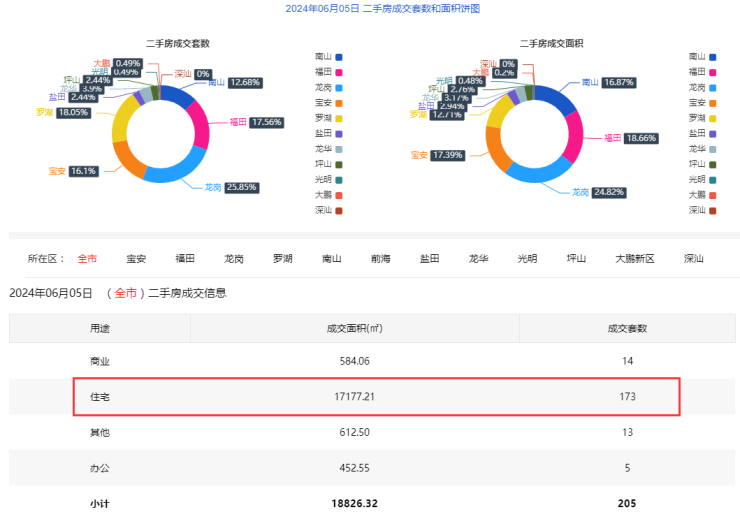Click the 福田 18.66% label in 成交面积 chart
740x526 pixels.
click(631, 138)
